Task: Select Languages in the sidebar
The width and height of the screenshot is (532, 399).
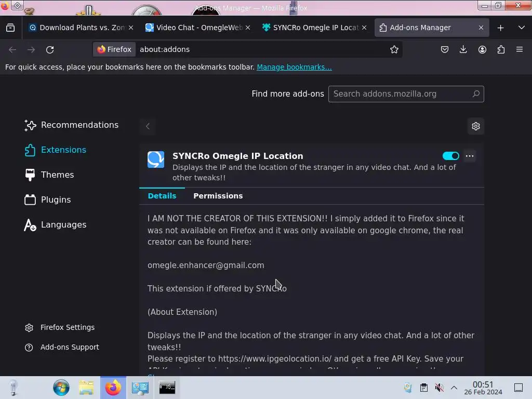Action: tap(55, 224)
